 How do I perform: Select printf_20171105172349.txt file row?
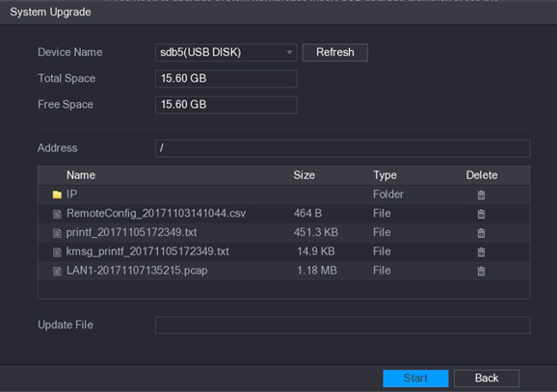pos(284,233)
